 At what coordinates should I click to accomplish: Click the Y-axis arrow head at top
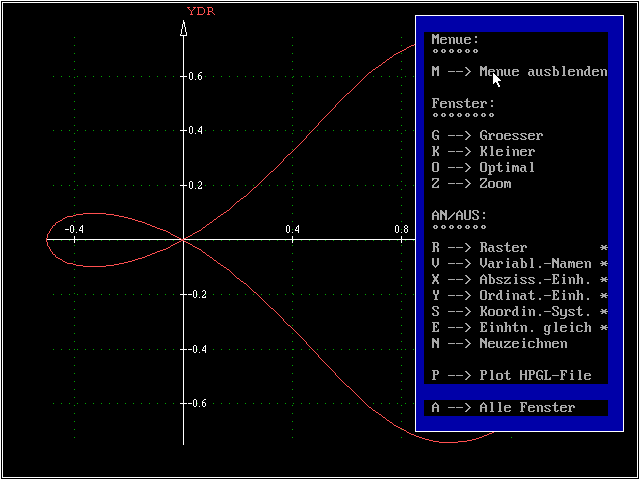tap(183, 29)
